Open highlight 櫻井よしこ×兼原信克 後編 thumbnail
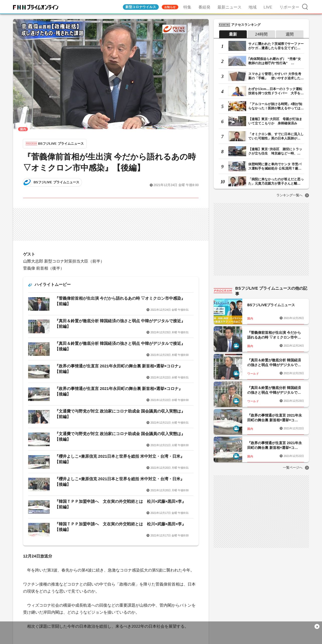This screenshot has width=322, height=644. (x=39, y=485)
